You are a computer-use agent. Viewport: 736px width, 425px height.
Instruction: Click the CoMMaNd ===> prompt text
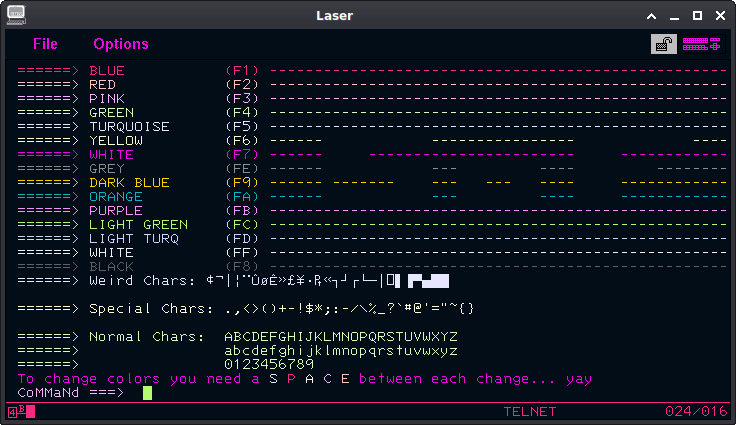pyautogui.click(x=70, y=393)
